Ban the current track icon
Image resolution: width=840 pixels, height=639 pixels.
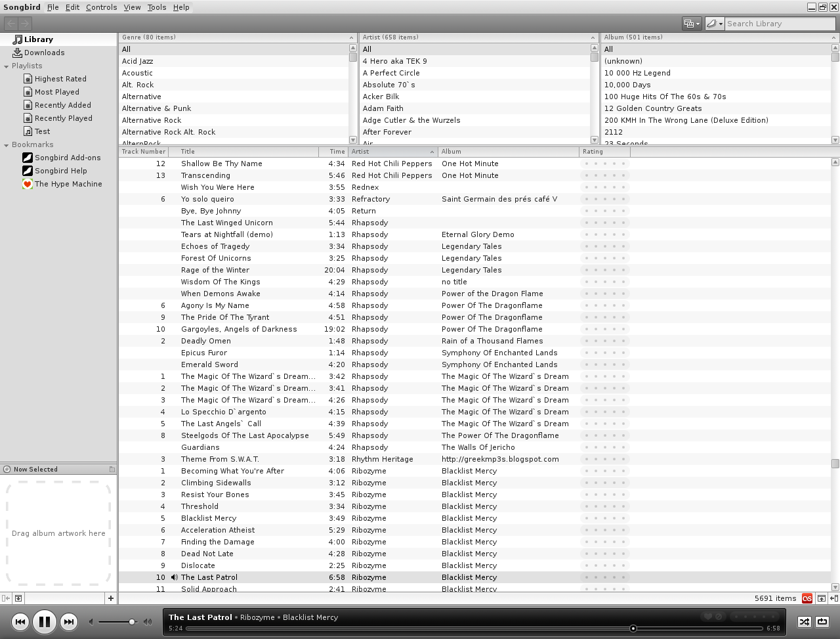(x=719, y=617)
